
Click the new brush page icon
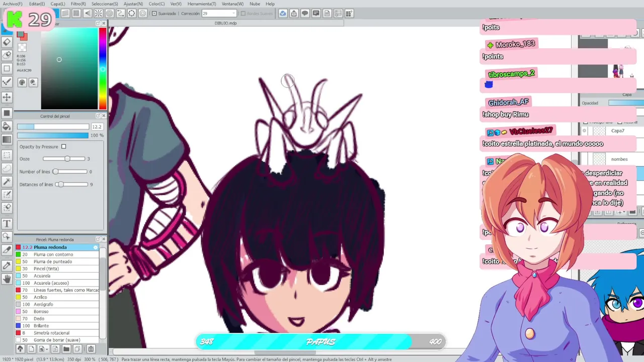coord(31,349)
